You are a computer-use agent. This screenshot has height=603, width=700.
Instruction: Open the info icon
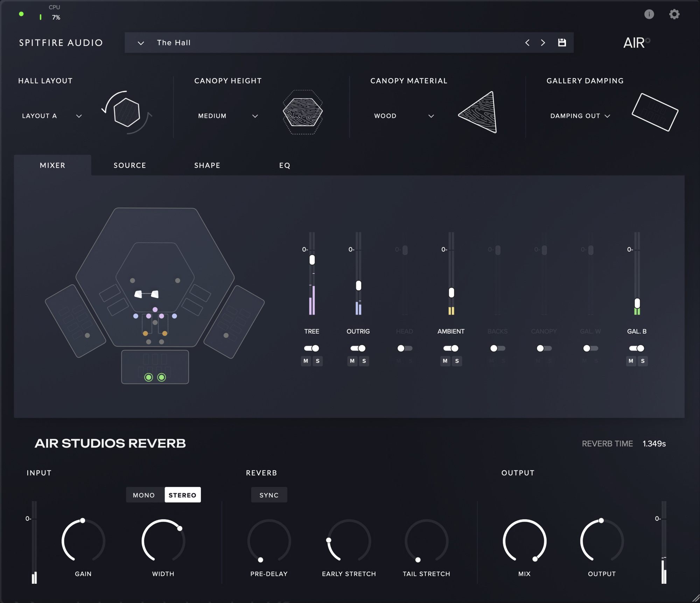[x=649, y=14]
